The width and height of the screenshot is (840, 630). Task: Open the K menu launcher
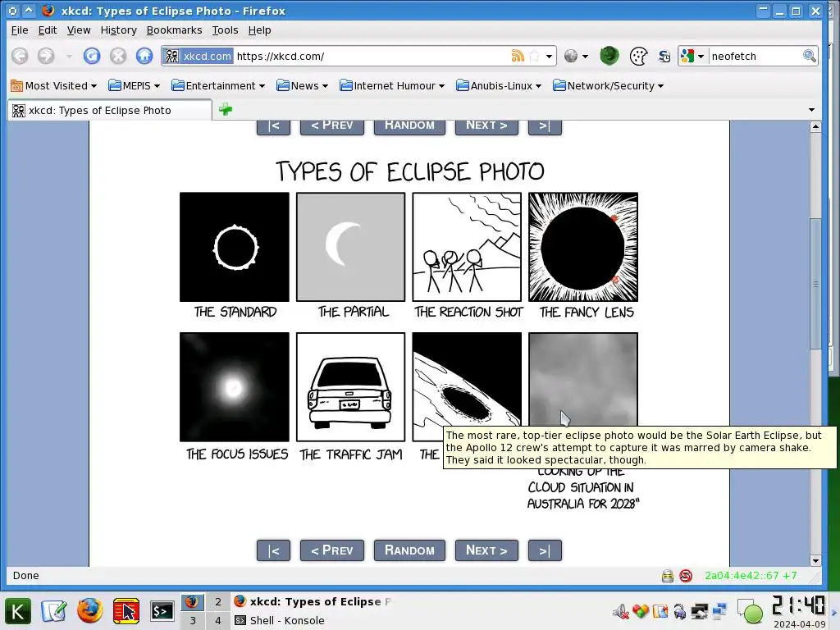18,611
